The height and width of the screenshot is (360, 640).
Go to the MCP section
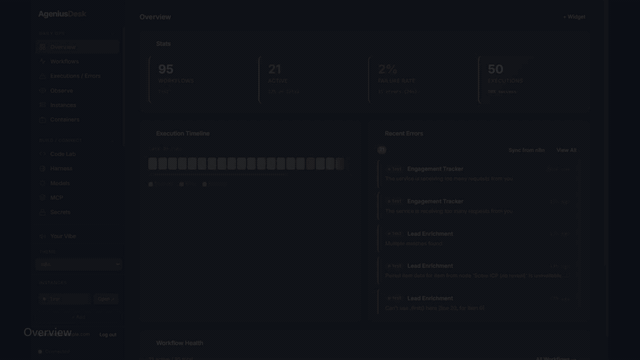coord(78,198)
